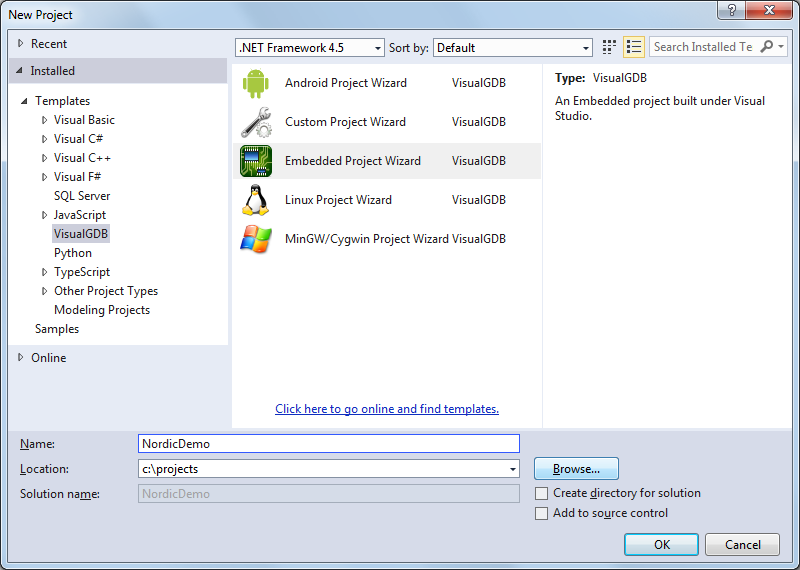Select Embedded Project Wizard template
Viewport: 800px width, 570px height.
(387, 161)
